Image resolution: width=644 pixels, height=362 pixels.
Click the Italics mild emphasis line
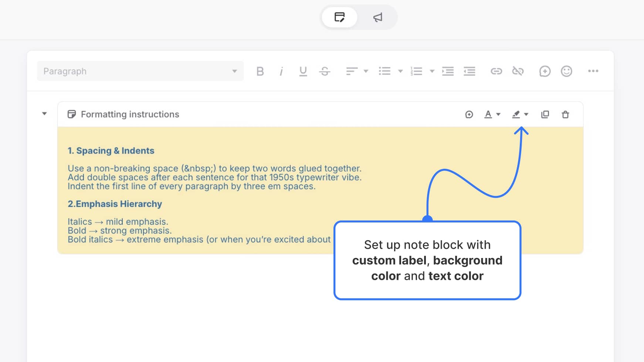(118, 222)
